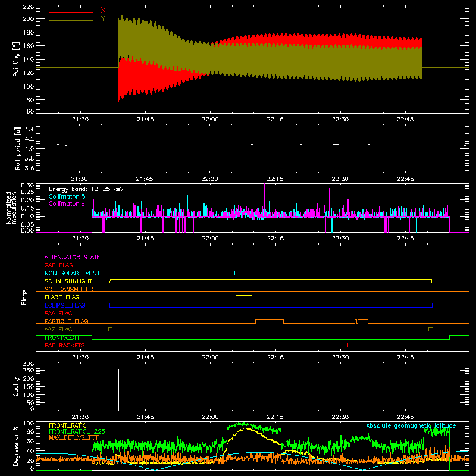Screen dimensions: 476x476
Task: Click the olive Y legend line sample
Action: 70,20
